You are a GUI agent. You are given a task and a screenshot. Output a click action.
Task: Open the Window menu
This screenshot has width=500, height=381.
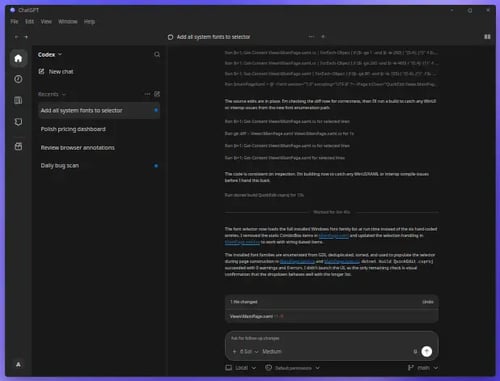point(68,22)
